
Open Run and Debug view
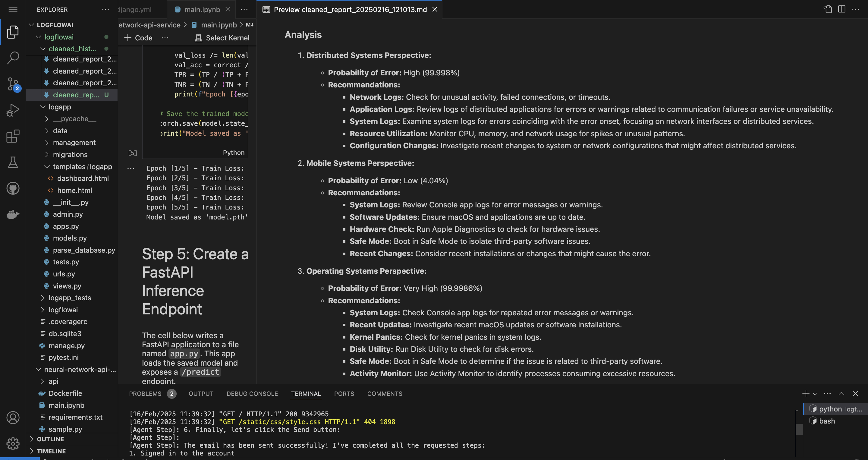click(x=13, y=110)
